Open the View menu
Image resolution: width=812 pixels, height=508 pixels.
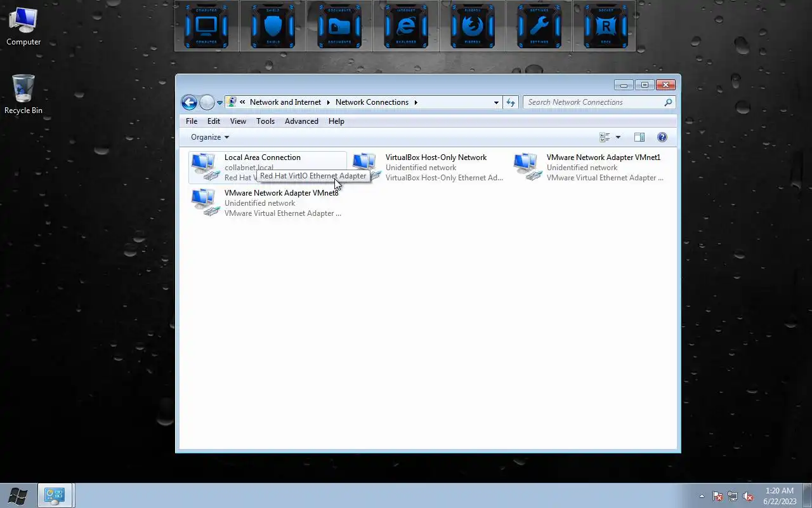[238, 121]
